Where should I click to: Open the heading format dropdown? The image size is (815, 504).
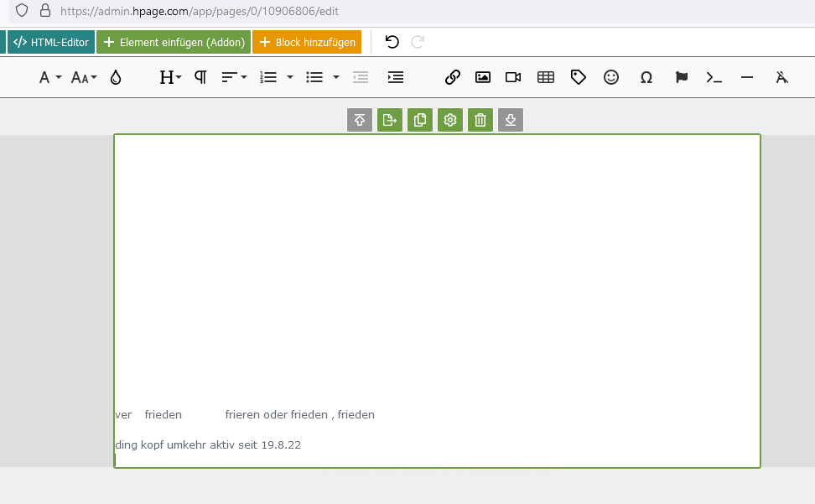pyautogui.click(x=170, y=77)
